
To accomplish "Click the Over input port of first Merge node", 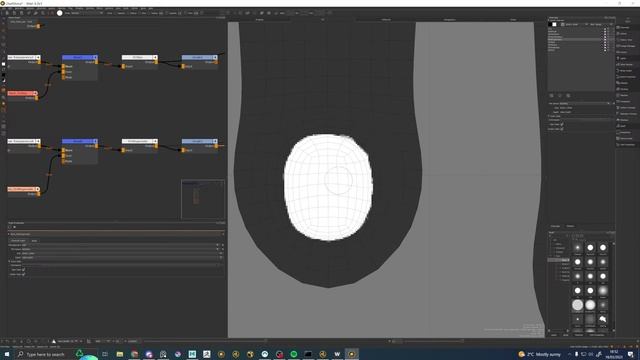I will [x=64, y=71].
